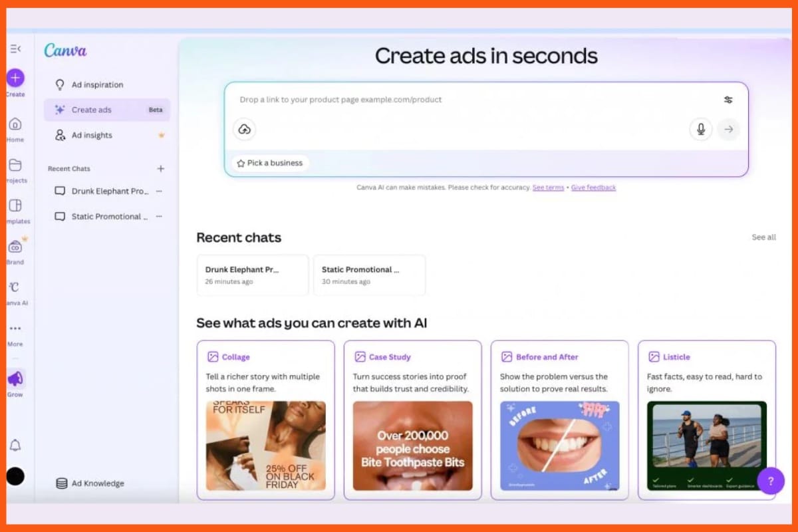Go to the Canva logo home link
798x532 pixels.
pos(65,51)
